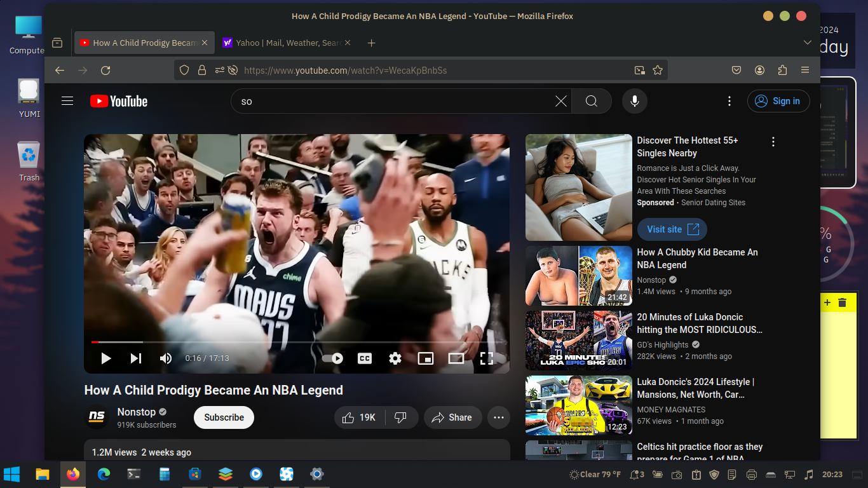Toggle theater mode
The width and height of the screenshot is (868, 488).
(x=456, y=358)
